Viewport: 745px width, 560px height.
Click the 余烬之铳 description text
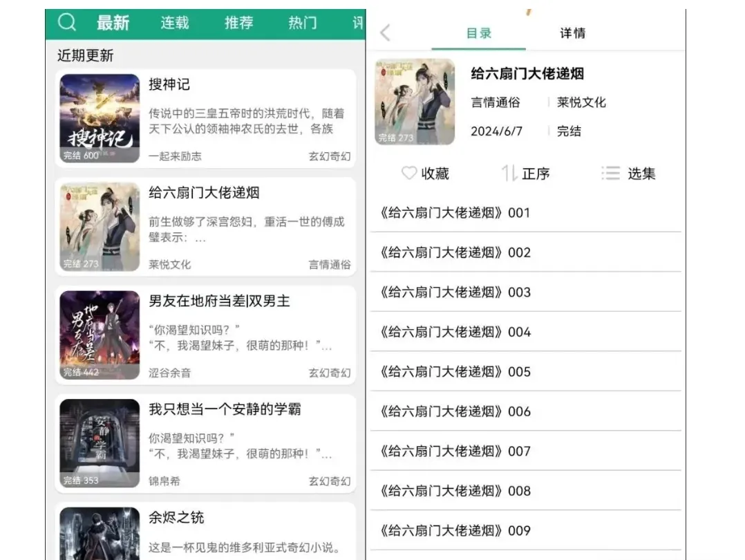tap(245, 548)
